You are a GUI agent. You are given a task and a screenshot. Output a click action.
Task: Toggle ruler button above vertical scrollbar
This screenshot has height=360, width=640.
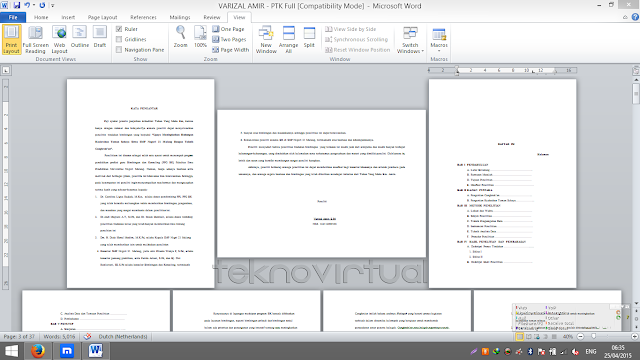636,71
